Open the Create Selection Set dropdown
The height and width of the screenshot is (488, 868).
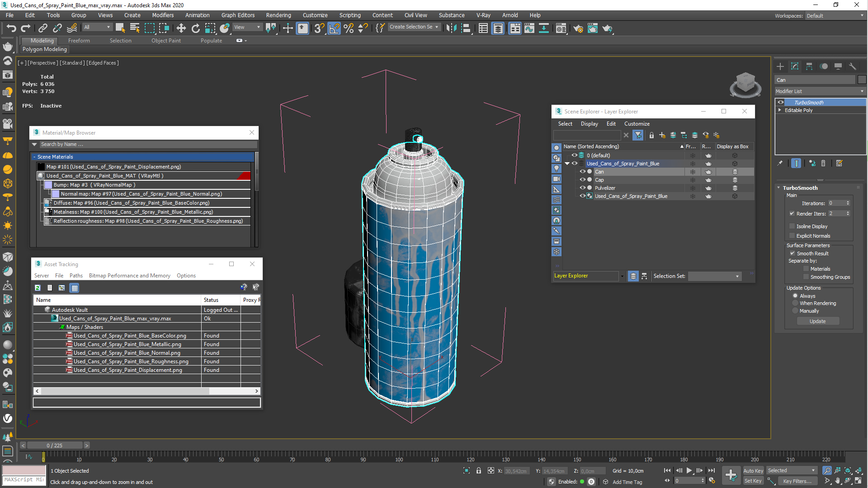(414, 27)
